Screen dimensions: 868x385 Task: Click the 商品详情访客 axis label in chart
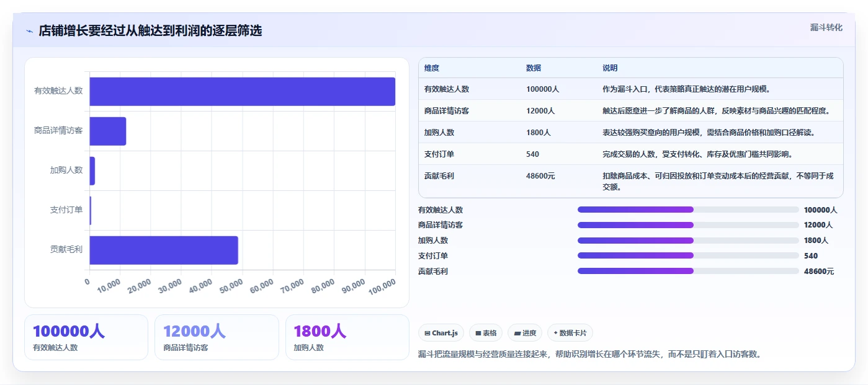[x=58, y=131]
